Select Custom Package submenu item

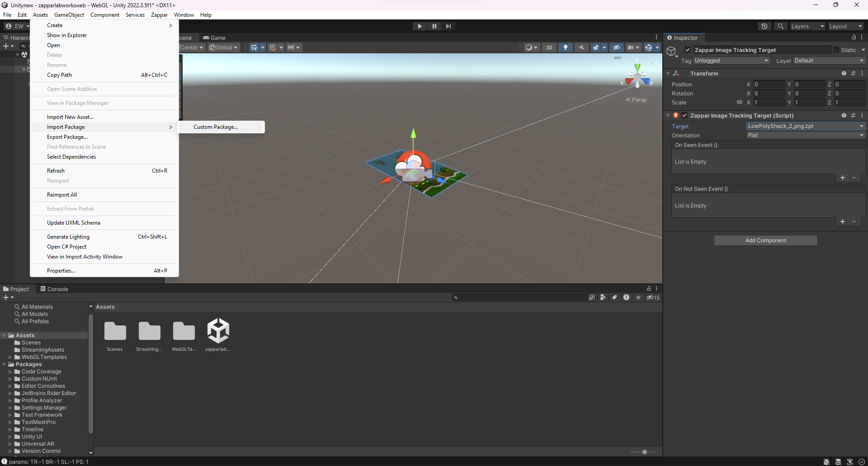coord(216,127)
